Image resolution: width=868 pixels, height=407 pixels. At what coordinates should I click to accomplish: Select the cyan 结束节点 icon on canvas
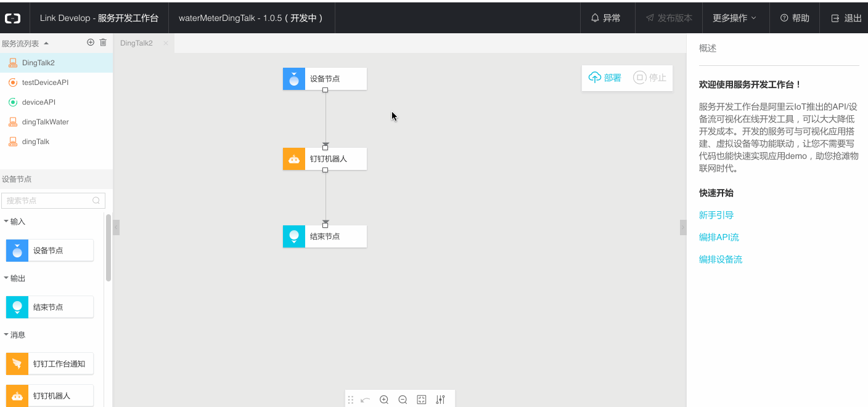click(294, 236)
